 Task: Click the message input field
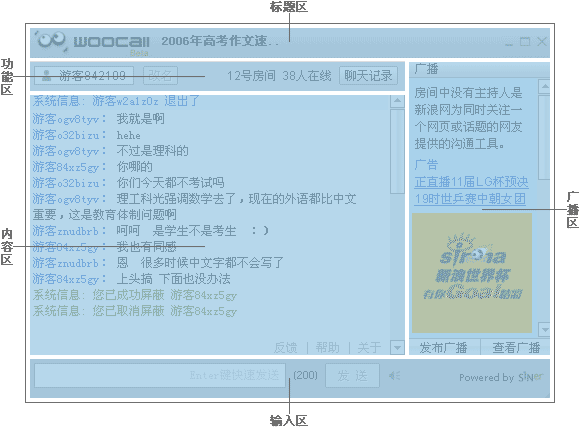160,376
